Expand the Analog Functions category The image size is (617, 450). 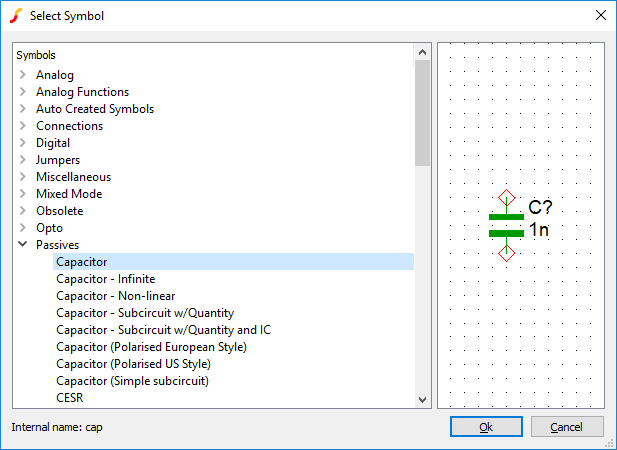(23, 92)
